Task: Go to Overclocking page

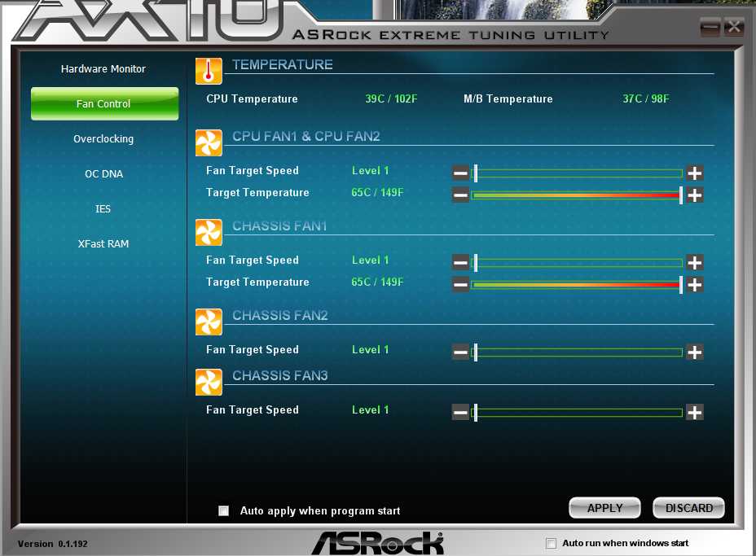Action: [x=103, y=138]
